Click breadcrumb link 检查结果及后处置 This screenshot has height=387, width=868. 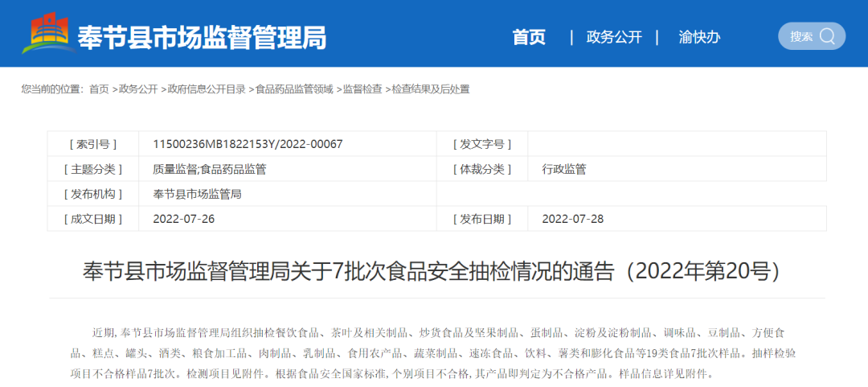(x=431, y=89)
